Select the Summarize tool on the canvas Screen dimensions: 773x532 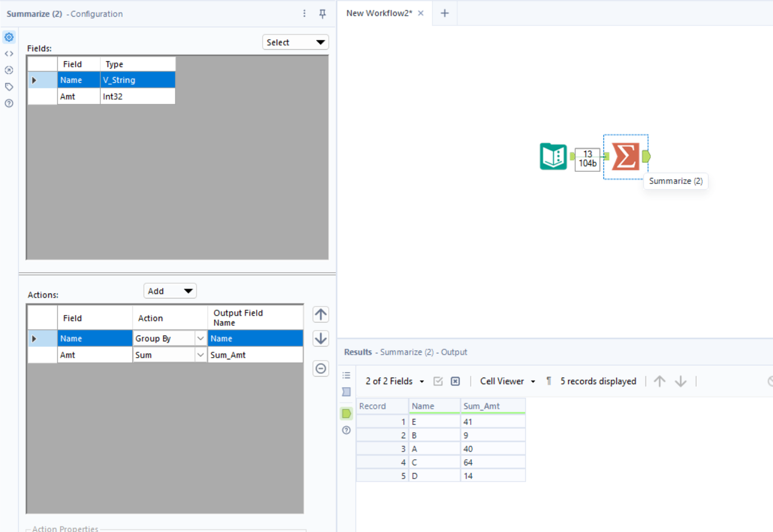tap(625, 156)
